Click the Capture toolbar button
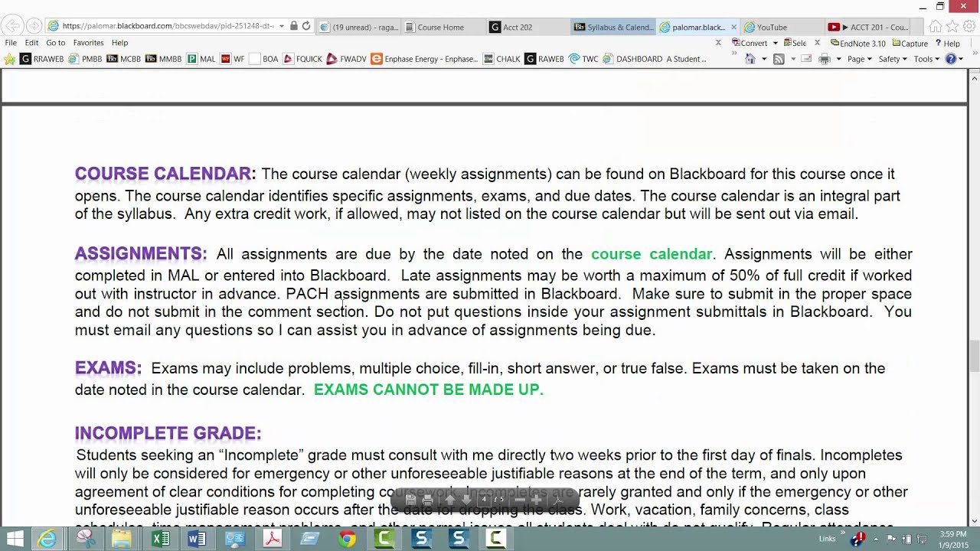The height and width of the screenshot is (551, 980). [x=910, y=43]
